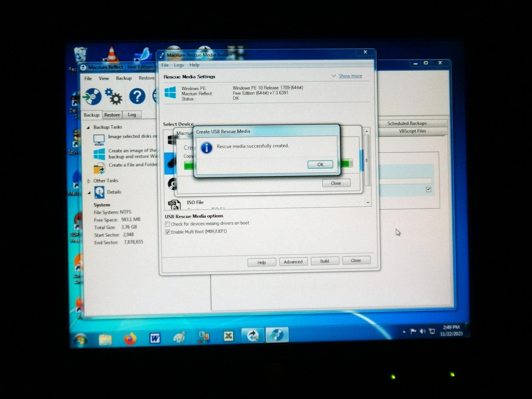Viewport: 532px width, 399px height.
Task: Select the ISO File device icon
Action: (174, 204)
